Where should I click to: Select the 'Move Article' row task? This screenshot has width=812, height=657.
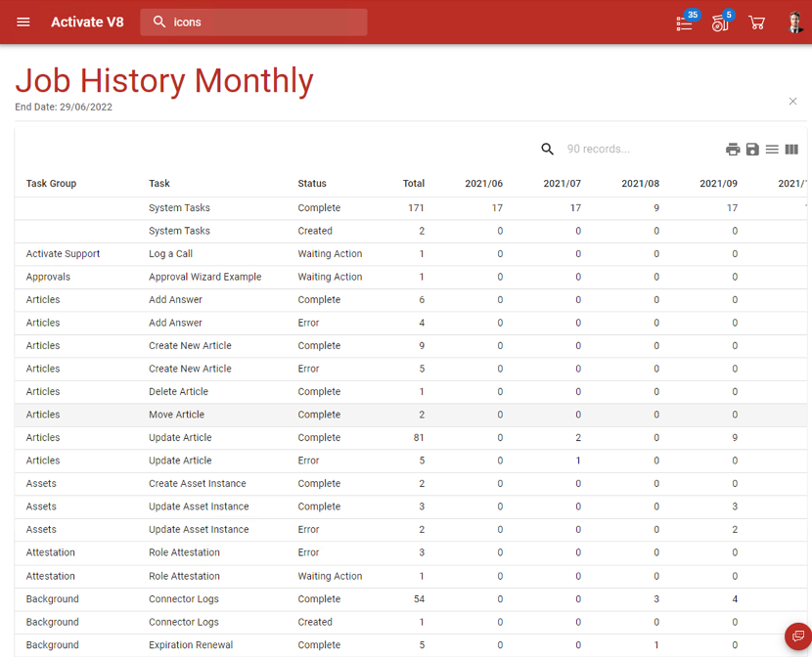pos(177,415)
